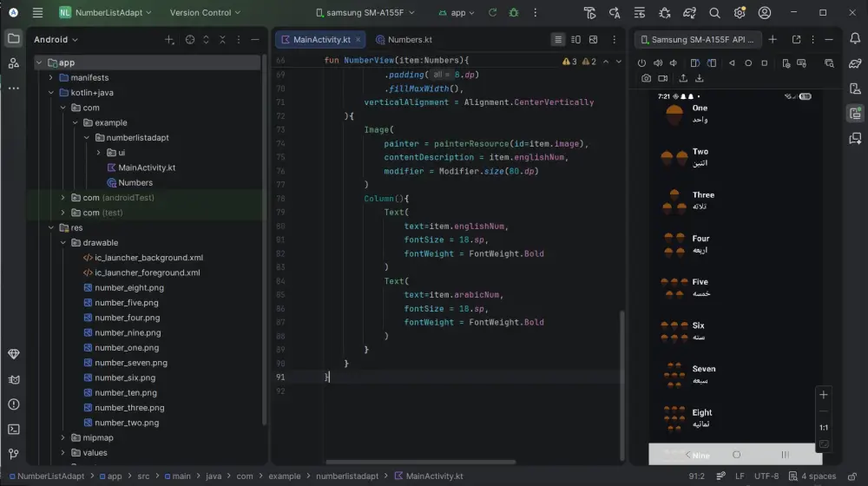Expand the values folder
Image resolution: width=868 pixels, height=486 pixels.
tap(63, 452)
